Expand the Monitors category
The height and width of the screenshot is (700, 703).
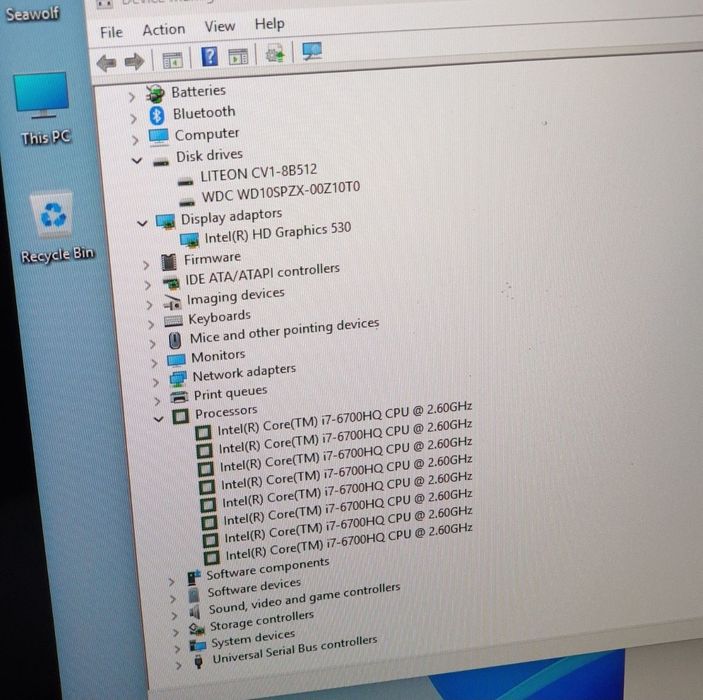pos(155,363)
